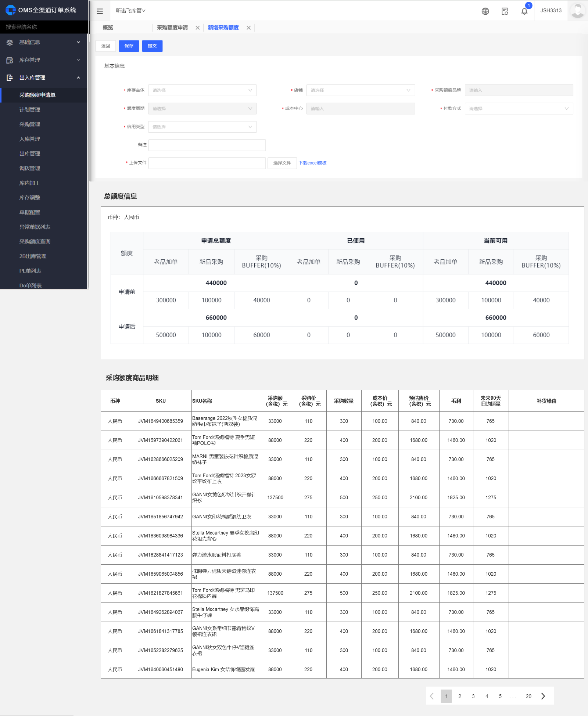Screen dimensions: 588x716
Task: Open the 店铺 dropdown
Action: coord(360,90)
